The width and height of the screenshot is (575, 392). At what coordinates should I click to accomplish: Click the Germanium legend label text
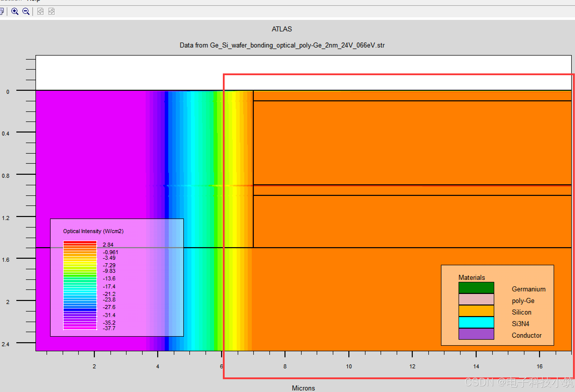(x=528, y=289)
